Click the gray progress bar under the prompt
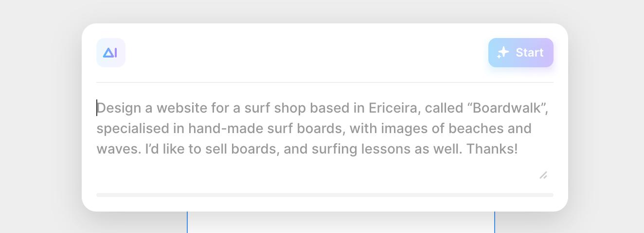 [x=324, y=195]
